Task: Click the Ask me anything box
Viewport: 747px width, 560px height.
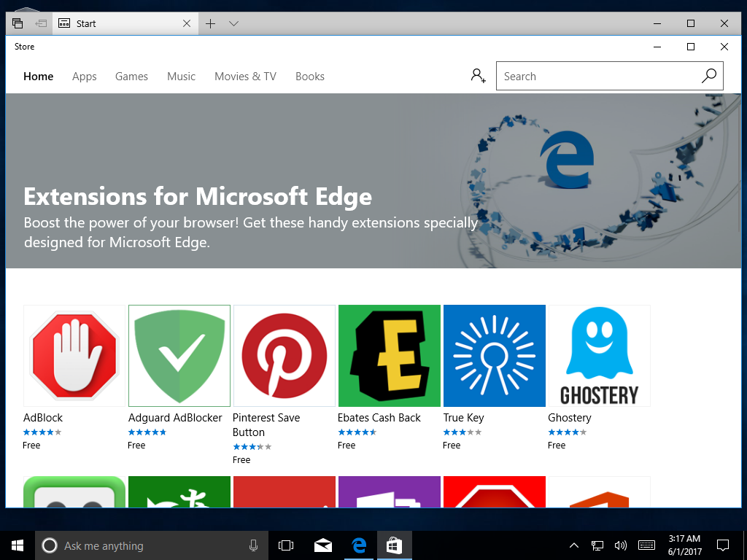Action: pyautogui.click(x=150, y=545)
